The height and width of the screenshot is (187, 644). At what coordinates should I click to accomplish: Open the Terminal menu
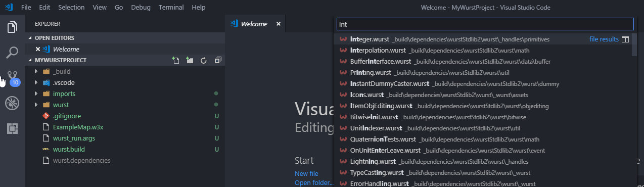(x=171, y=8)
